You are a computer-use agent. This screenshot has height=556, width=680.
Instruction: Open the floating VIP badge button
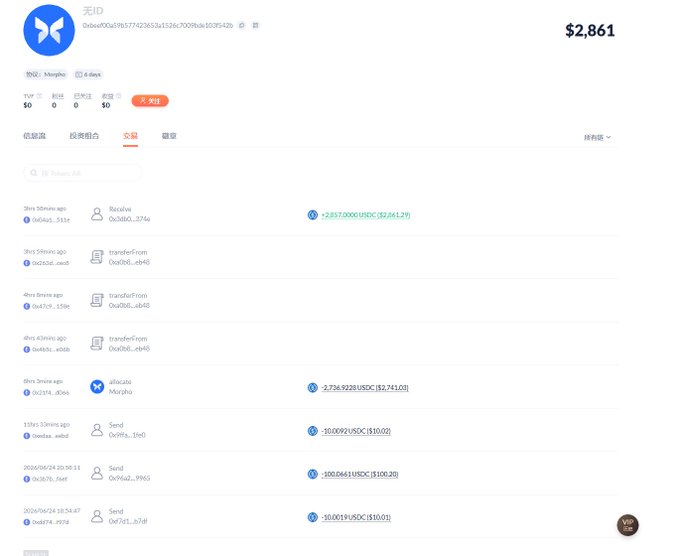tap(628, 525)
